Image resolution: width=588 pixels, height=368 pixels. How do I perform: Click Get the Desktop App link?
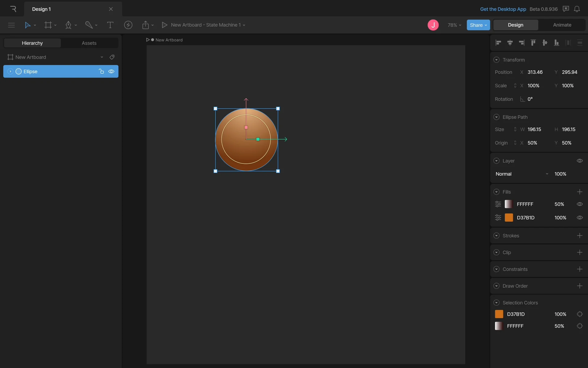pyautogui.click(x=503, y=9)
